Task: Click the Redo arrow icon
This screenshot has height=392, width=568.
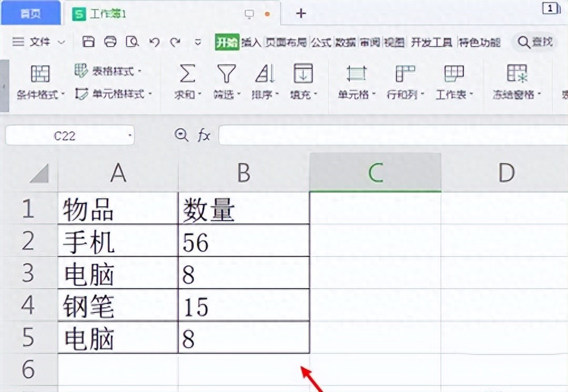Action: (176, 43)
